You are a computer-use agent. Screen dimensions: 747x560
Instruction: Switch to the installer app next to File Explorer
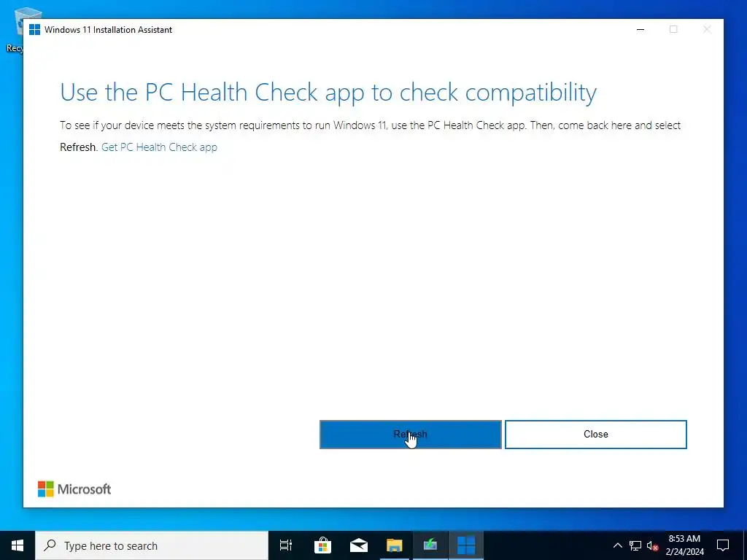tap(430, 545)
